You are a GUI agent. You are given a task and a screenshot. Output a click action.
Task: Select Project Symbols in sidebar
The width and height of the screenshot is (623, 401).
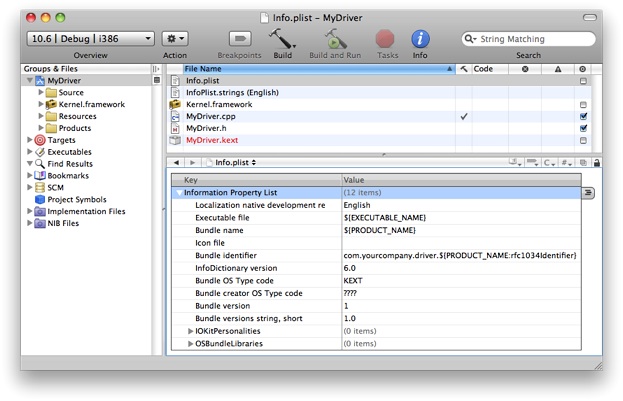pos(77,199)
